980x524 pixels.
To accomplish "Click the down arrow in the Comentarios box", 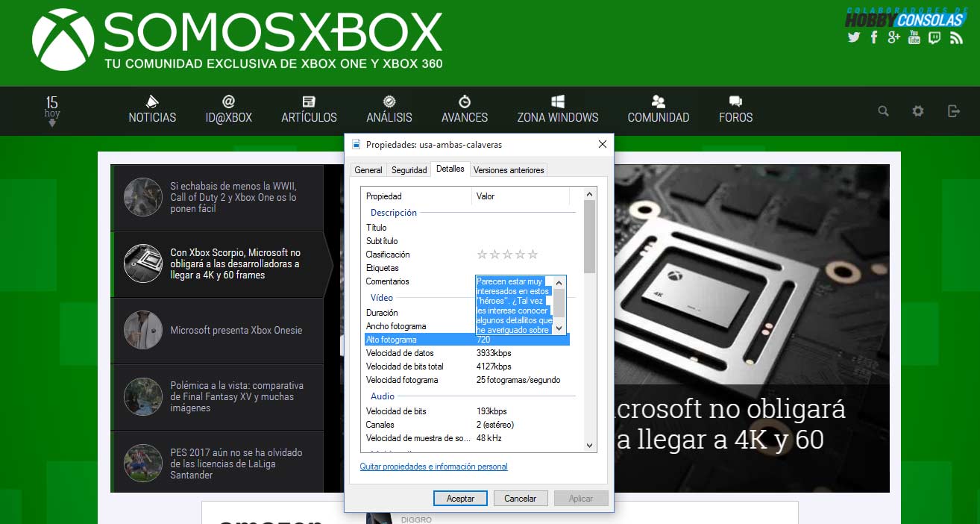I will click(559, 328).
